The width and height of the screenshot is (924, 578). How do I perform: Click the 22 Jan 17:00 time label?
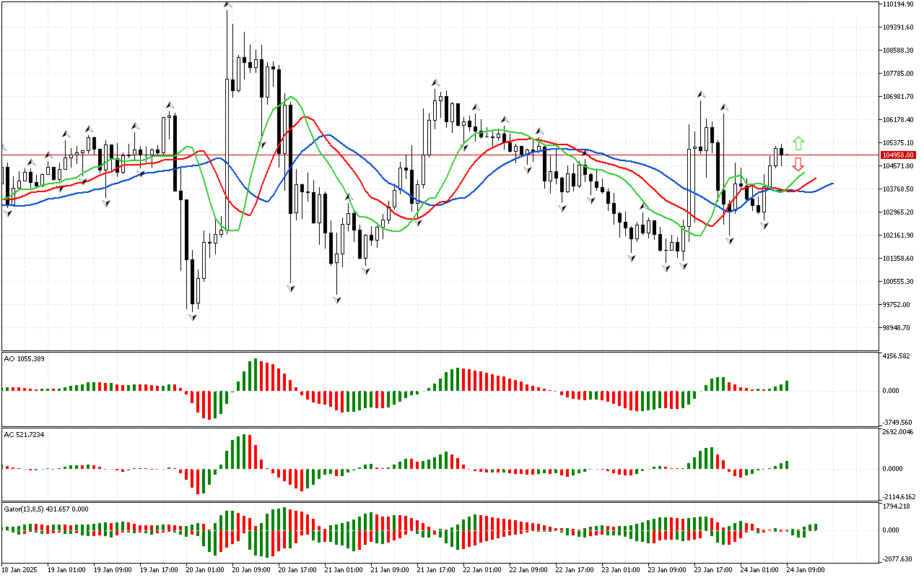pos(574,570)
